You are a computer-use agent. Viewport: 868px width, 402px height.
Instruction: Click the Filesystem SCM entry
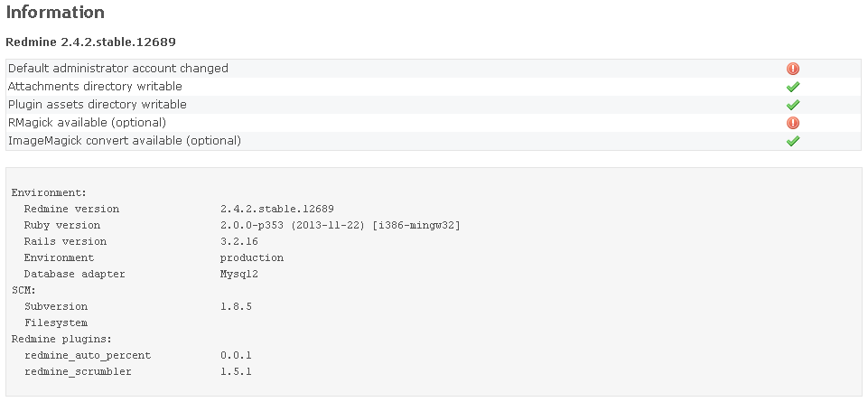point(56,323)
